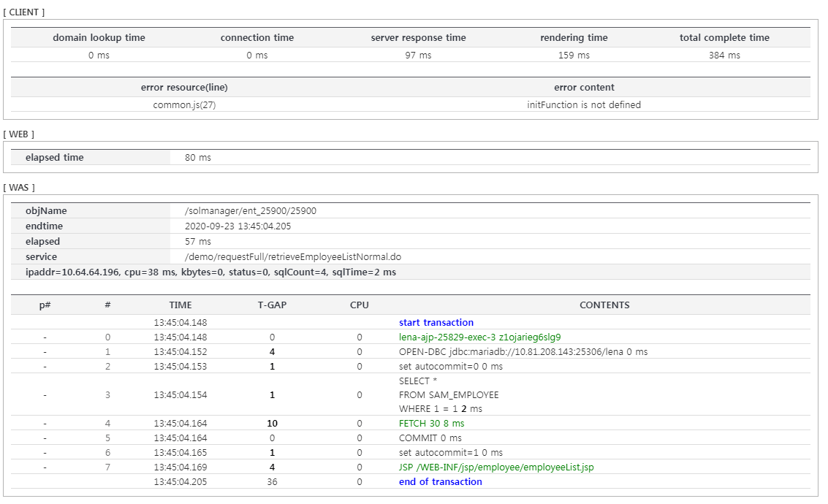Expand the [WAS] section header
The height and width of the screenshot is (504, 828).
point(16,187)
